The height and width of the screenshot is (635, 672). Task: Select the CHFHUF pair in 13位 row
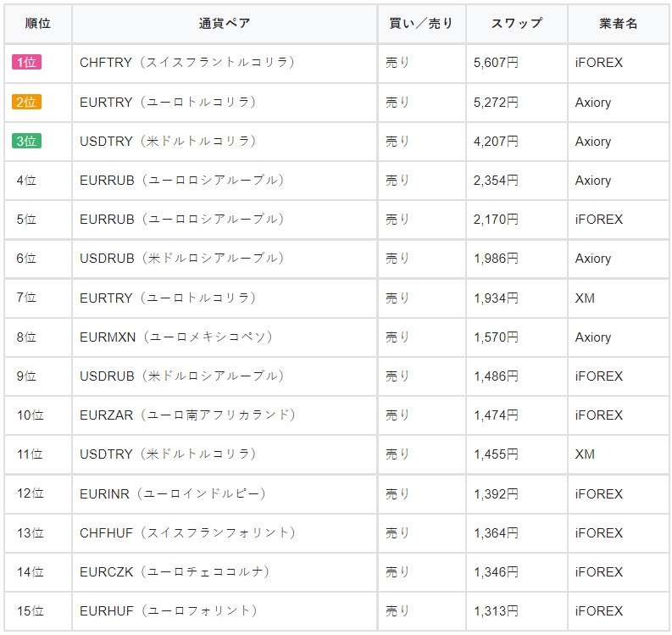(x=187, y=533)
